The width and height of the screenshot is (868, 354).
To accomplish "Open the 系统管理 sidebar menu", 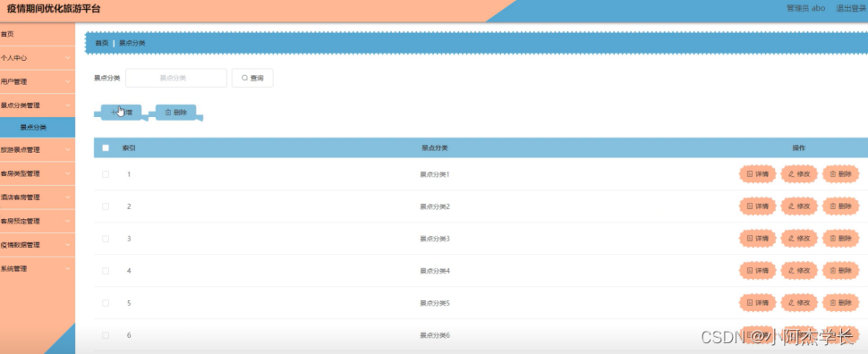I will click(37, 269).
